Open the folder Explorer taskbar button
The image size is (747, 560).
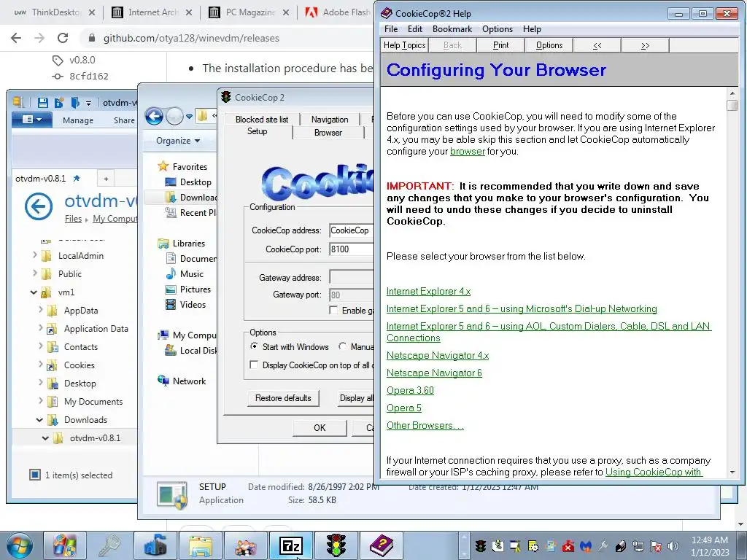click(201, 545)
